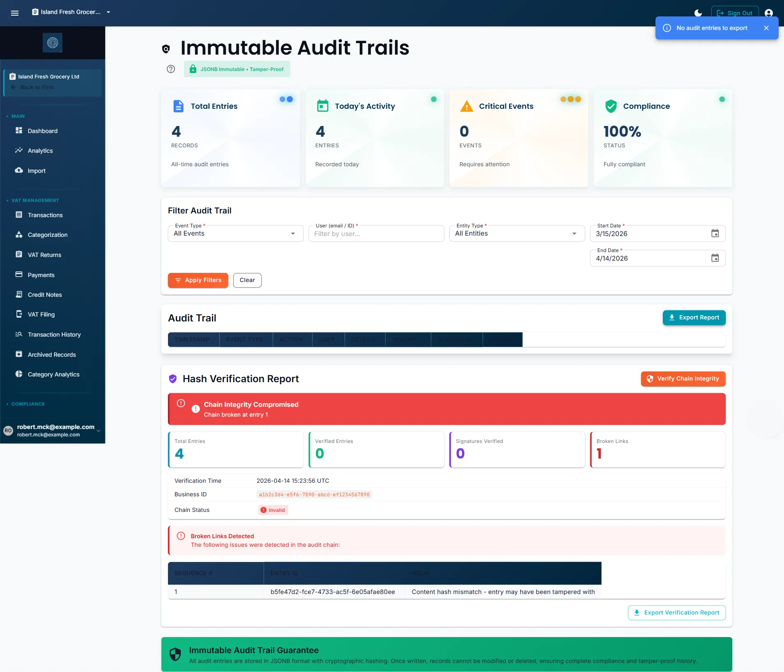Click the Critical Events warning triangle icon
The width and height of the screenshot is (784, 672).
click(467, 106)
